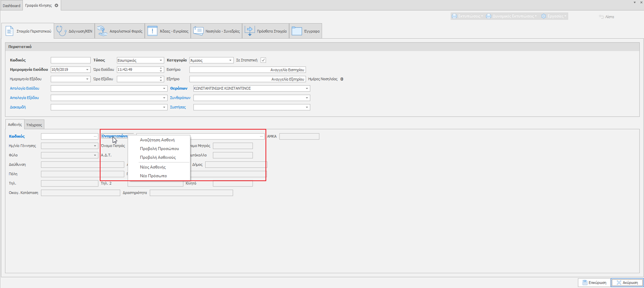Open the Ημερομηνία Εισόδου date picker

pos(87,70)
